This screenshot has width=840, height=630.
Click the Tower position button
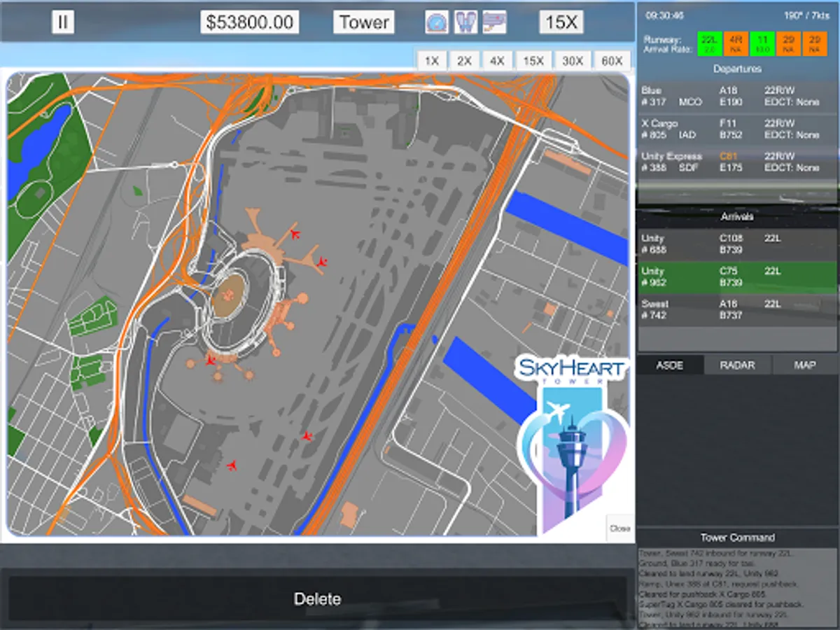click(x=364, y=22)
